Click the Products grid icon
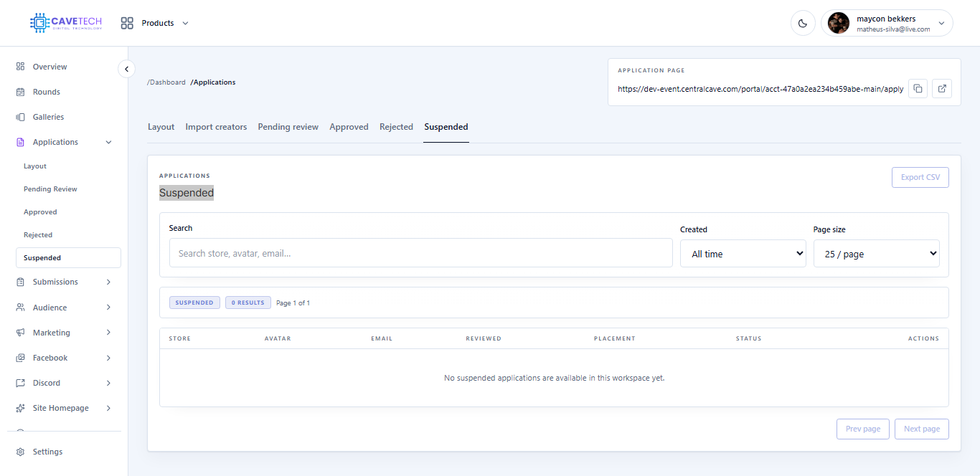The height and width of the screenshot is (476, 980). [127, 23]
